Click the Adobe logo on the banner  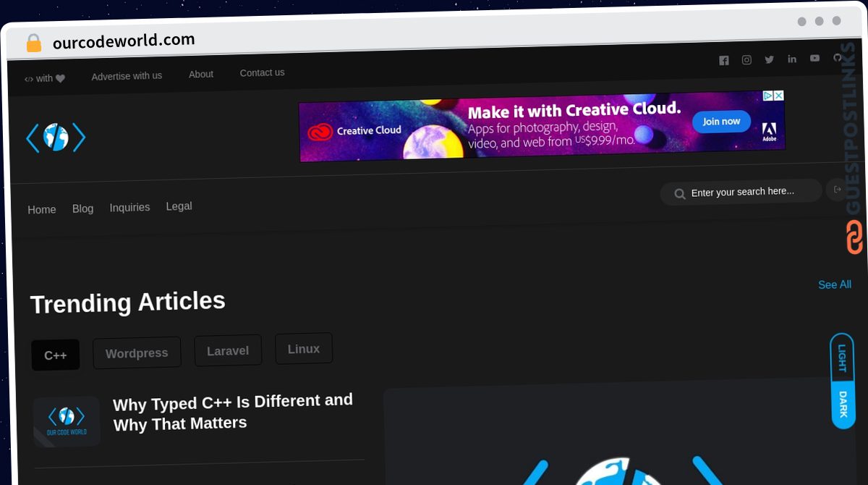point(769,132)
